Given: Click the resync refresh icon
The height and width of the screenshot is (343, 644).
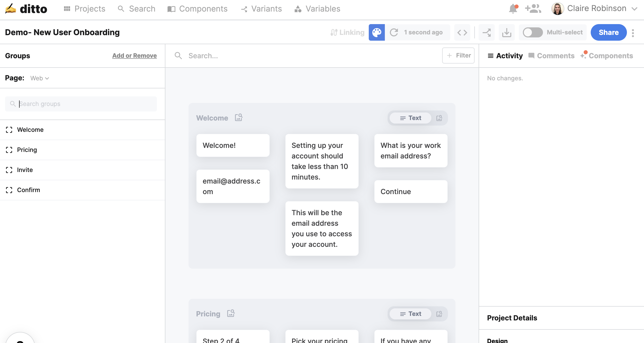Looking at the screenshot, I should coord(394,32).
